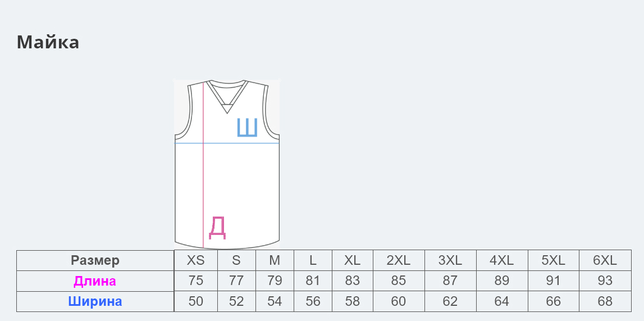Select length value 87 for 3XL
Image resolution: width=644 pixels, height=321 pixels.
coord(450,281)
